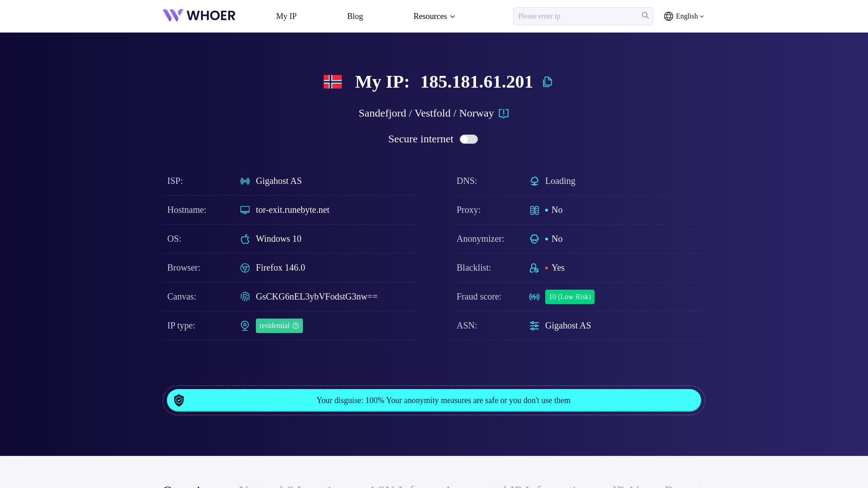Click the Sandefjord / Vestfold / Norway text

point(426,113)
